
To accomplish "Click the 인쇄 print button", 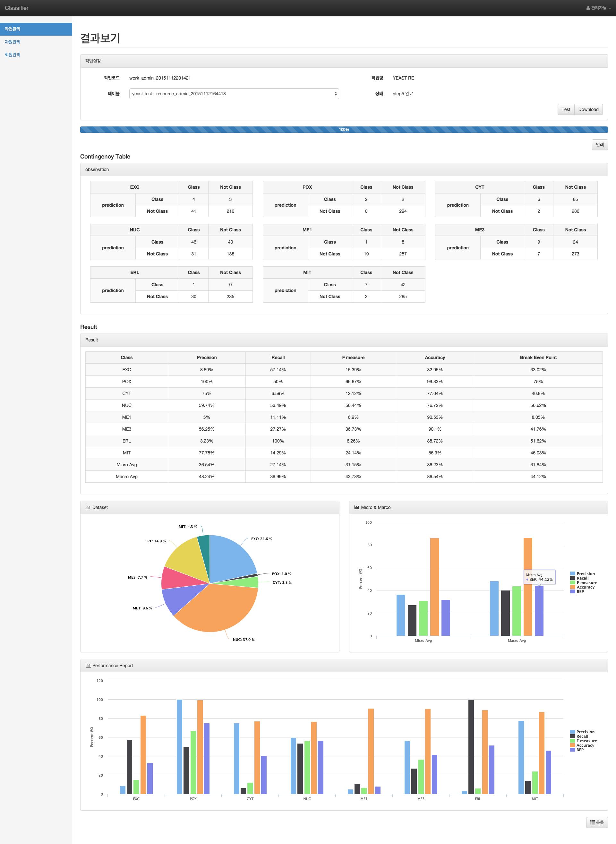I will pos(600,144).
